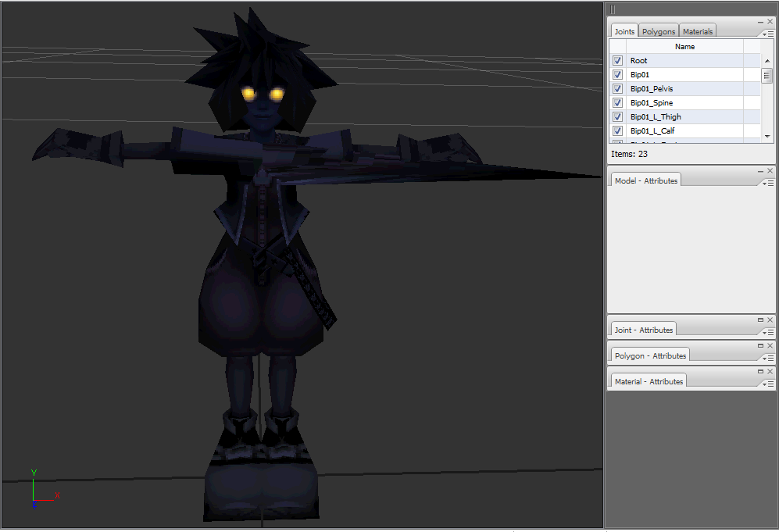
Task: Uncheck the Root joint visibility checkbox
Action: (617, 60)
